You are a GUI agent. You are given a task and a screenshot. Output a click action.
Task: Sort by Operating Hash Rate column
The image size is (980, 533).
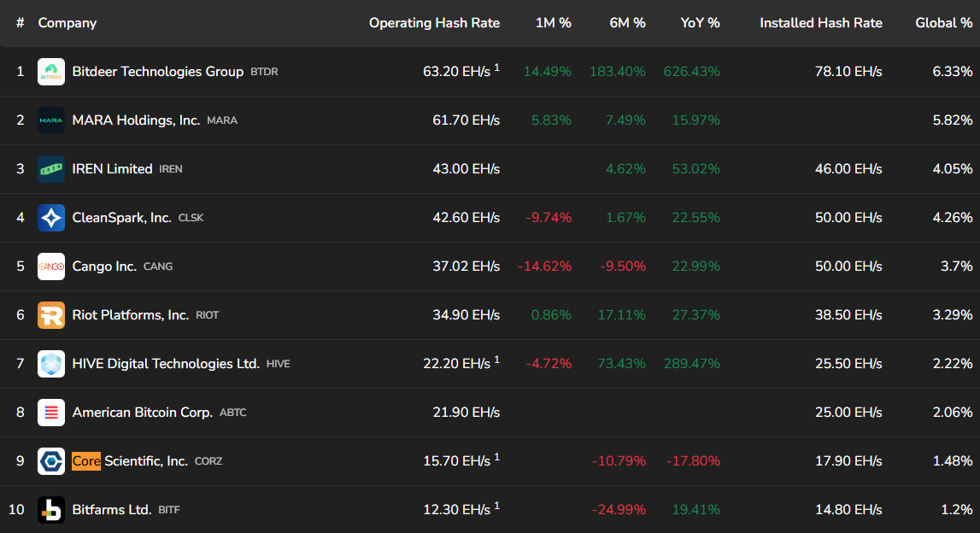[x=434, y=23]
